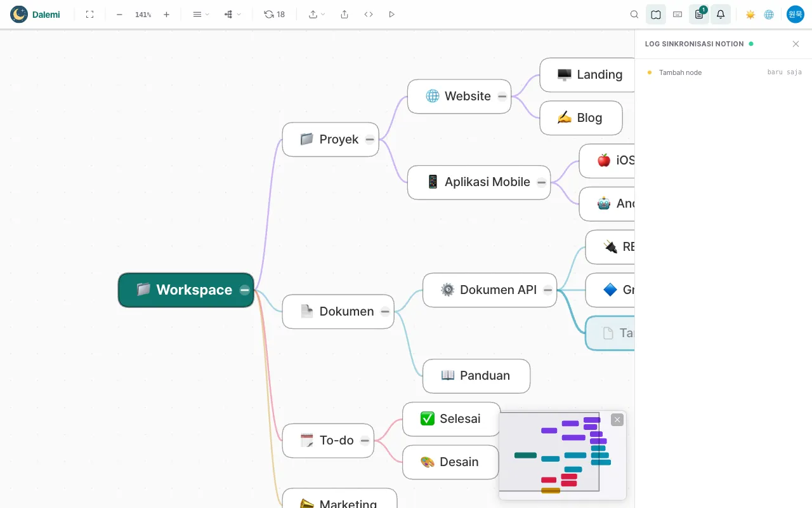
Task: Click the baru saja timestamp
Action: [x=785, y=72]
